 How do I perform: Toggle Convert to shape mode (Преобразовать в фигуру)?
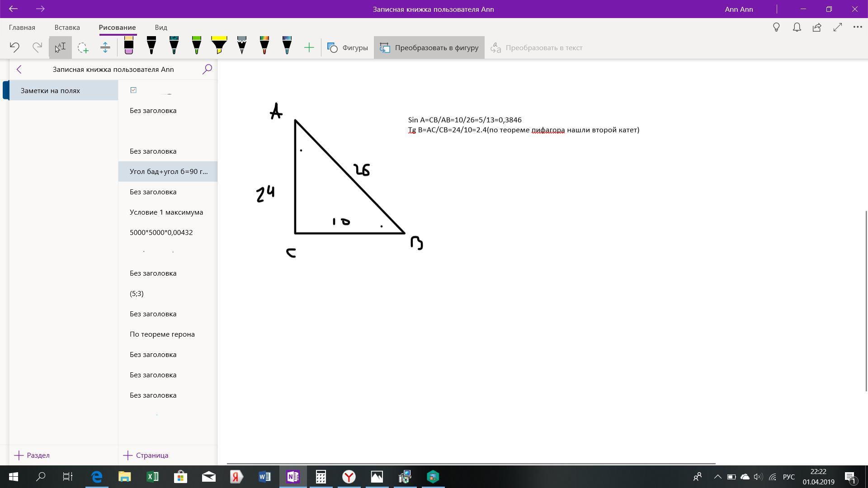click(x=429, y=47)
